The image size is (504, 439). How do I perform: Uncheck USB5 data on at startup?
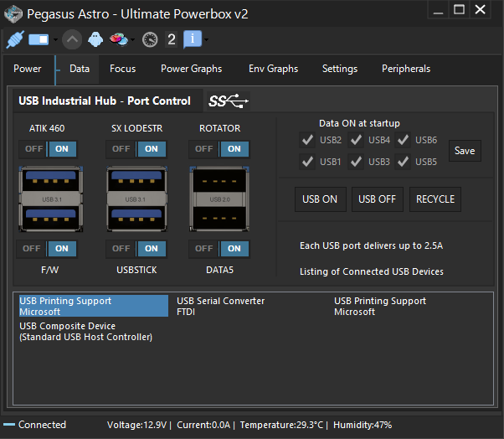[x=403, y=162]
